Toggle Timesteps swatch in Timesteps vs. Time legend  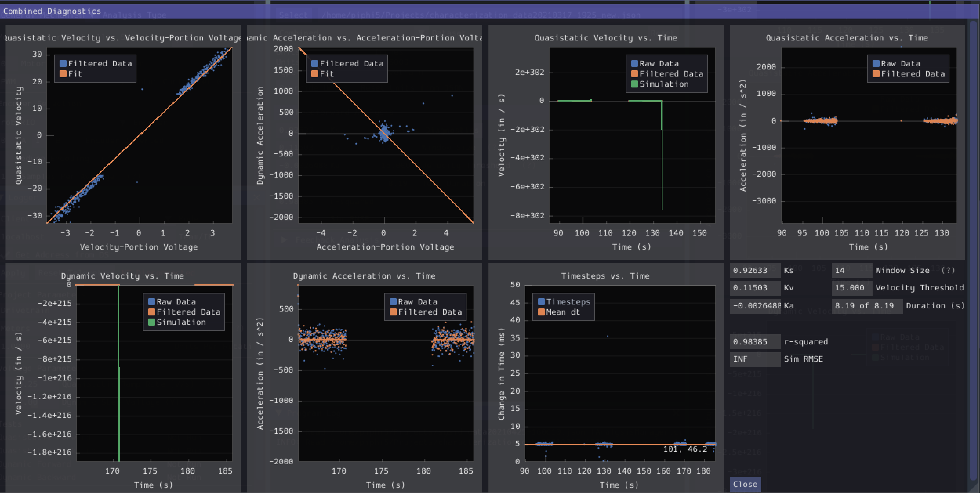[x=541, y=302]
